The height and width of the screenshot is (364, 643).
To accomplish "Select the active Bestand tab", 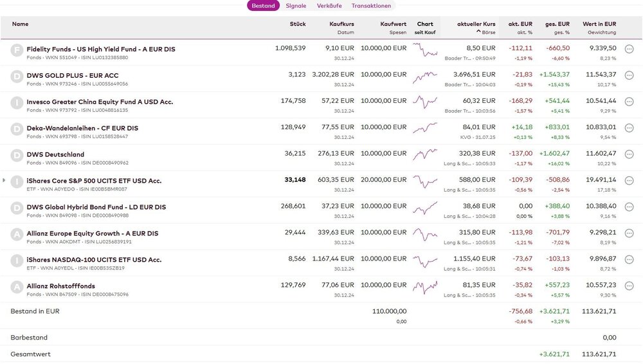I will (263, 6).
